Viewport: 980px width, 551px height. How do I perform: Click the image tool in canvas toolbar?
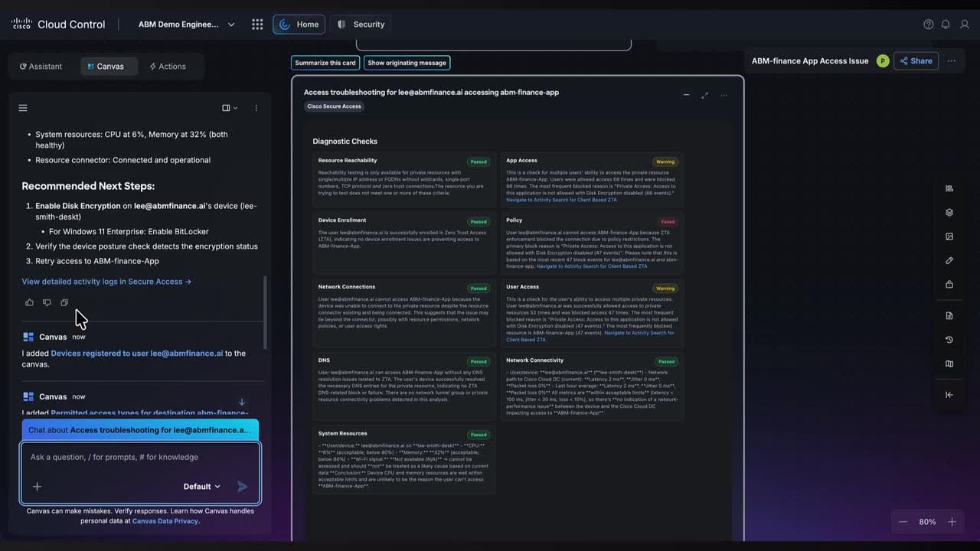point(949,236)
